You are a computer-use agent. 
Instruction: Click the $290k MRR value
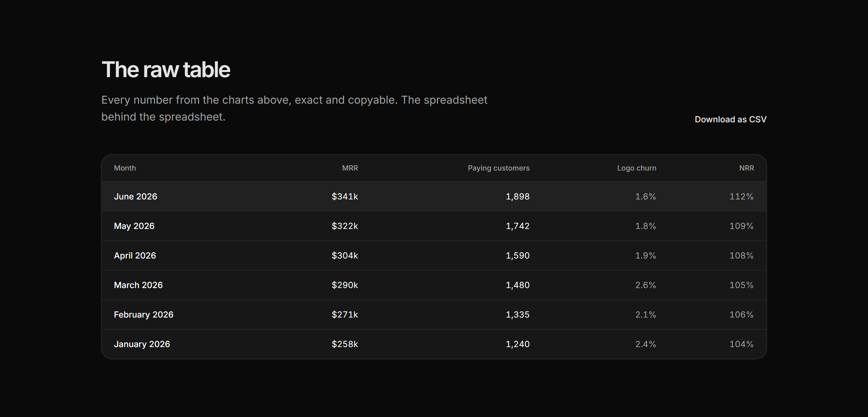click(345, 285)
